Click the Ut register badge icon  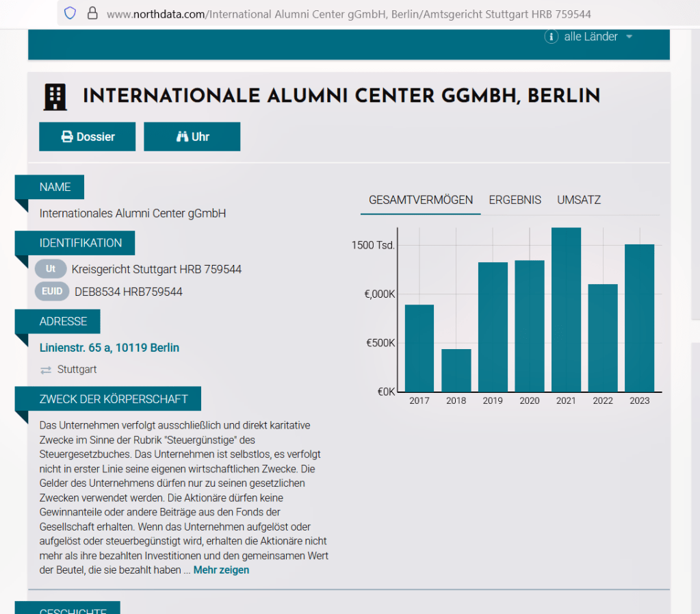(51, 269)
